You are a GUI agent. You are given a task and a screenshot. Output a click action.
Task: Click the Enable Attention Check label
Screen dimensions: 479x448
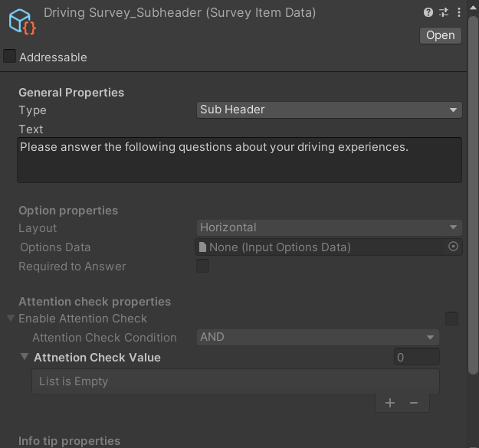[x=83, y=319]
